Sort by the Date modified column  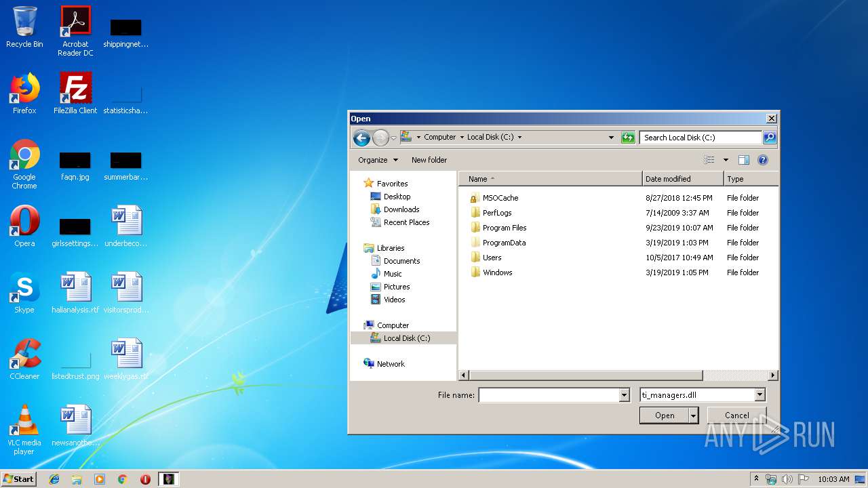(x=683, y=179)
